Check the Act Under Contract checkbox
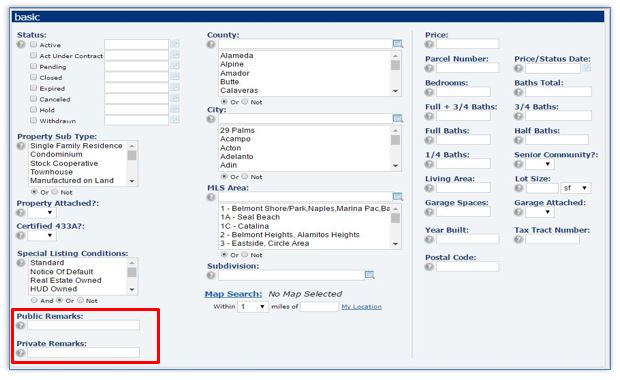Screen dimensions: 620x380 [34, 55]
